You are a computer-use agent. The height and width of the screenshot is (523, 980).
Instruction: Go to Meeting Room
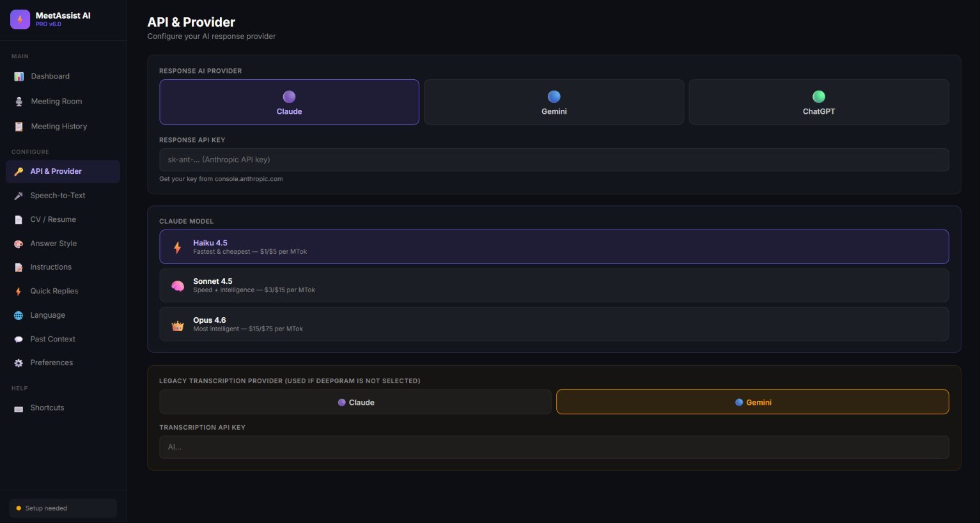[x=63, y=102]
